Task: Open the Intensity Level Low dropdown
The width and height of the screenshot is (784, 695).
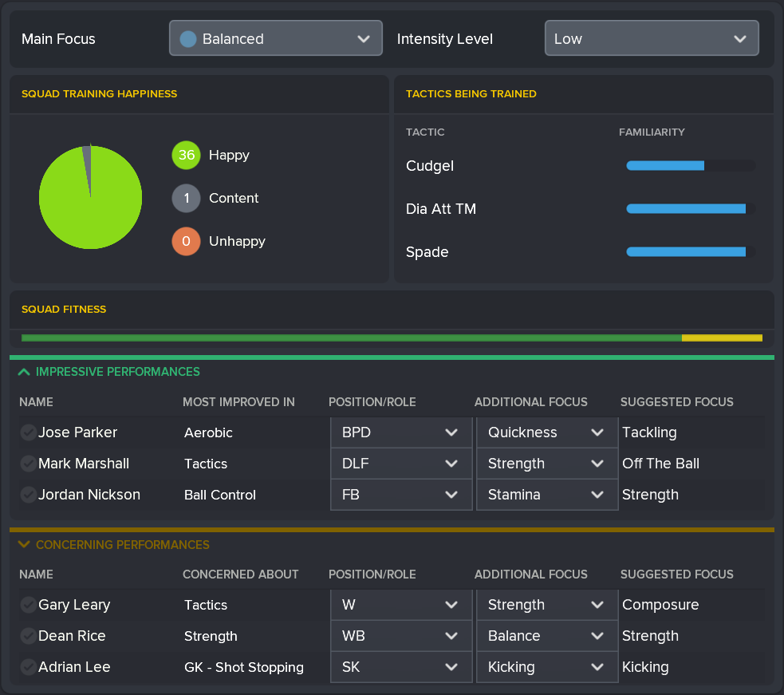Action: [x=651, y=39]
